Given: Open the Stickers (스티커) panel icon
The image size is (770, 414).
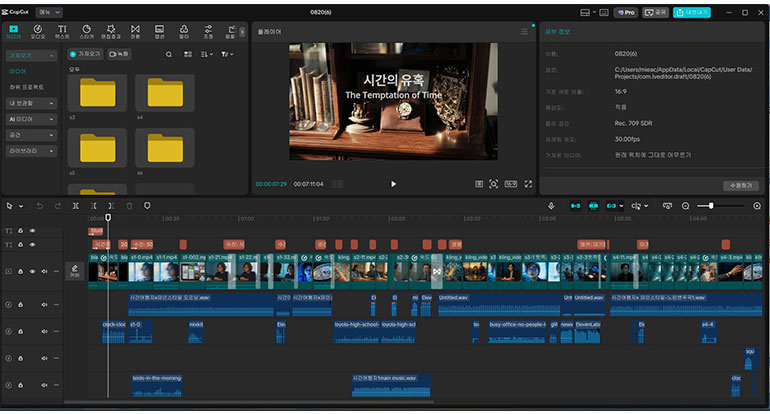Looking at the screenshot, I should click(86, 32).
